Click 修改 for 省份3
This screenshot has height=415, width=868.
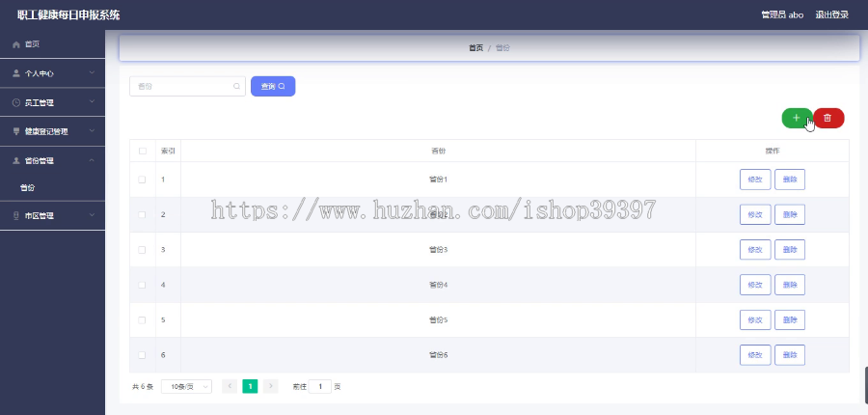click(x=755, y=250)
